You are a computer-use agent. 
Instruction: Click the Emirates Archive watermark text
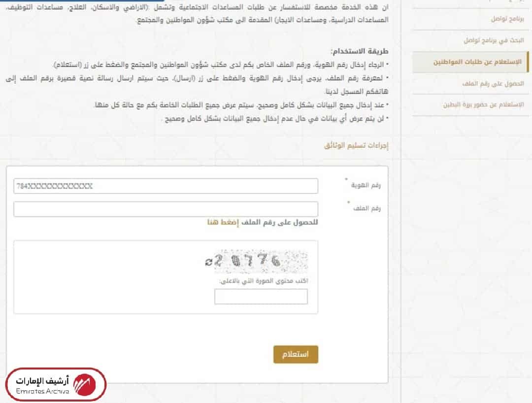42,386
